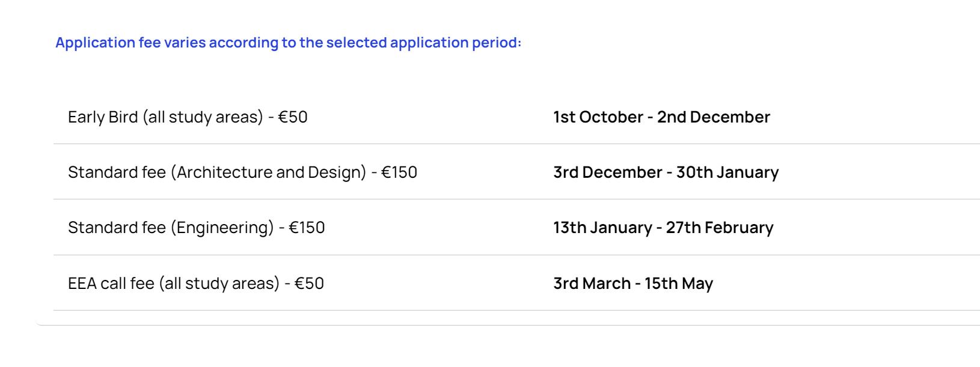980x367 pixels.
Task: Select the EEA call fee (all study areas) label
Action: point(196,283)
